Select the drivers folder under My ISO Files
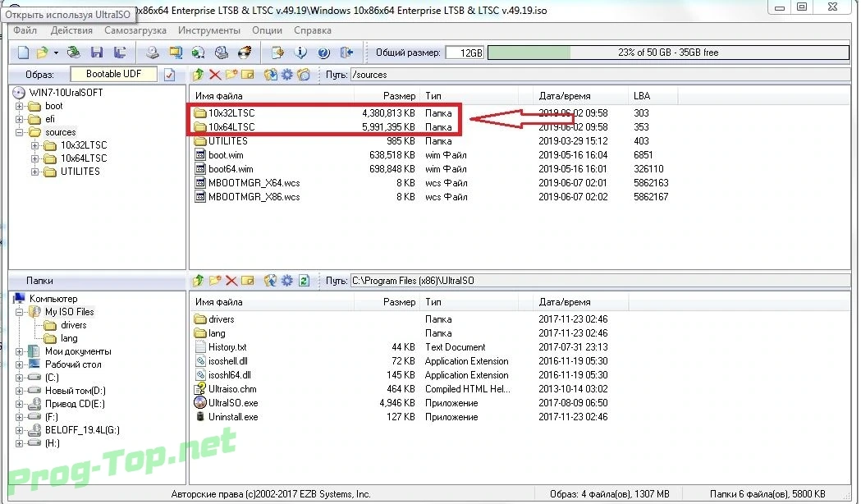 tap(74, 325)
